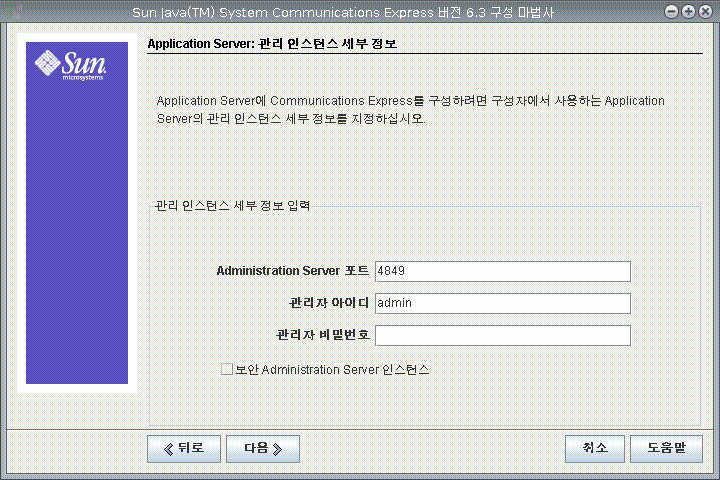The height and width of the screenshot is (480, 720).
Task: Close the configuration wizard window
Action: tap(705, 11)
